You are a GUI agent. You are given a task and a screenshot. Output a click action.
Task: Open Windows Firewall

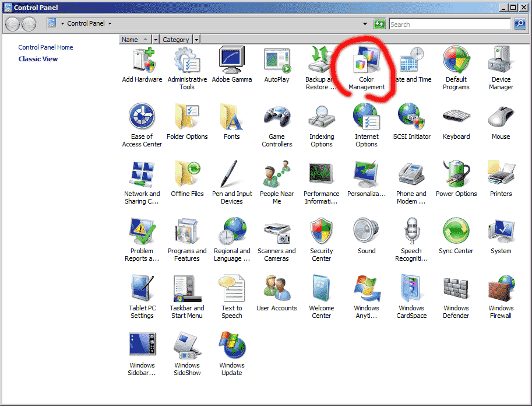[x=501, y=296]
